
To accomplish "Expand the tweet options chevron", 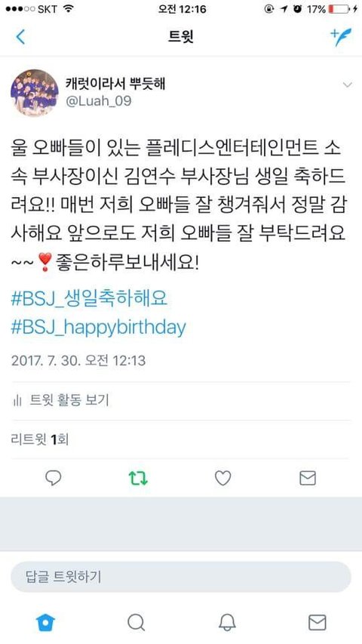I will 347,85.
